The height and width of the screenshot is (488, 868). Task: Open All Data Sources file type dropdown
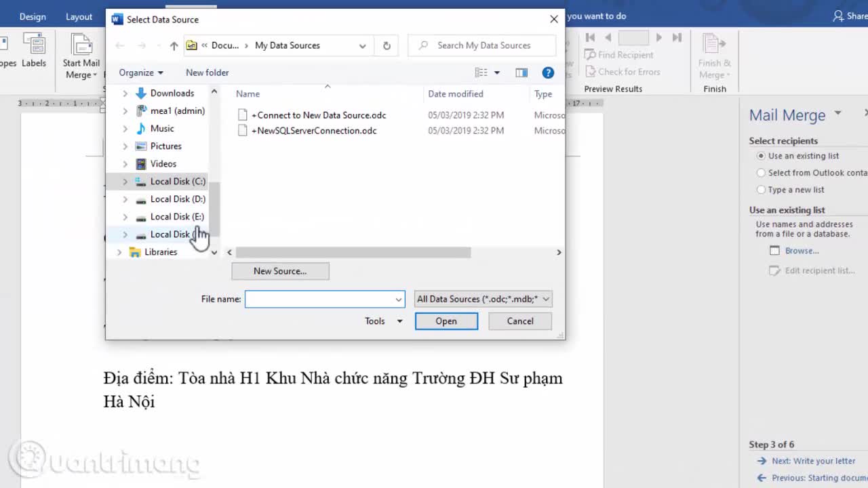point(483,299)
